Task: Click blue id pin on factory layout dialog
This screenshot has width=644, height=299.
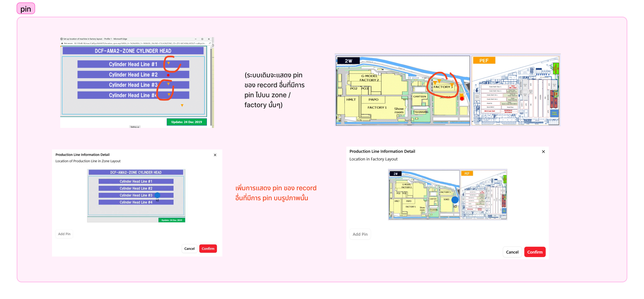Action: click(x=455, y=200)
